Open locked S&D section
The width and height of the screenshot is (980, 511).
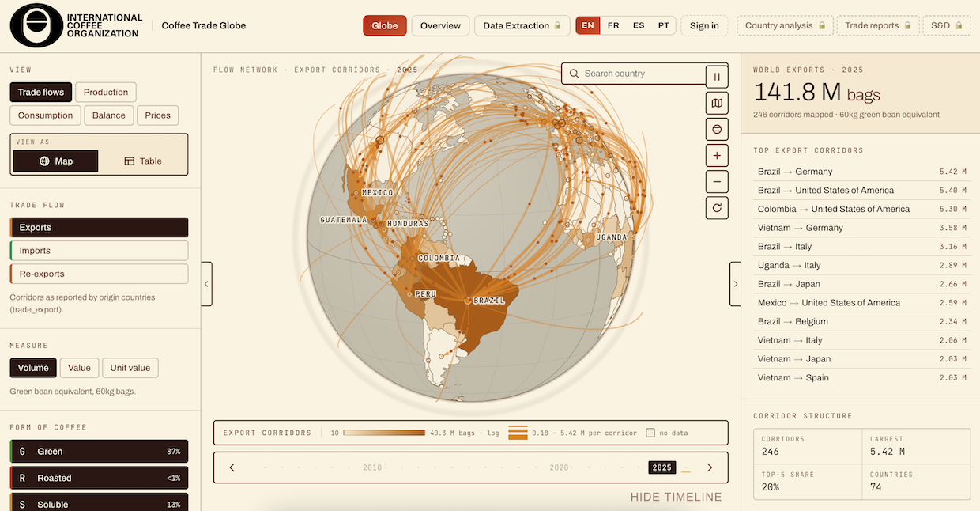pyautogui.click(x=947, y=25)
